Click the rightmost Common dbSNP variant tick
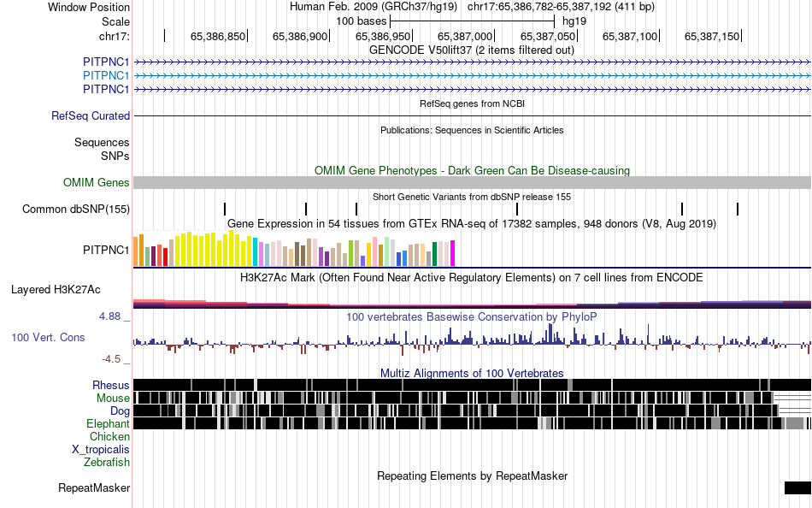This screenshot has height=508, width=812. click(x=738, y=209)
